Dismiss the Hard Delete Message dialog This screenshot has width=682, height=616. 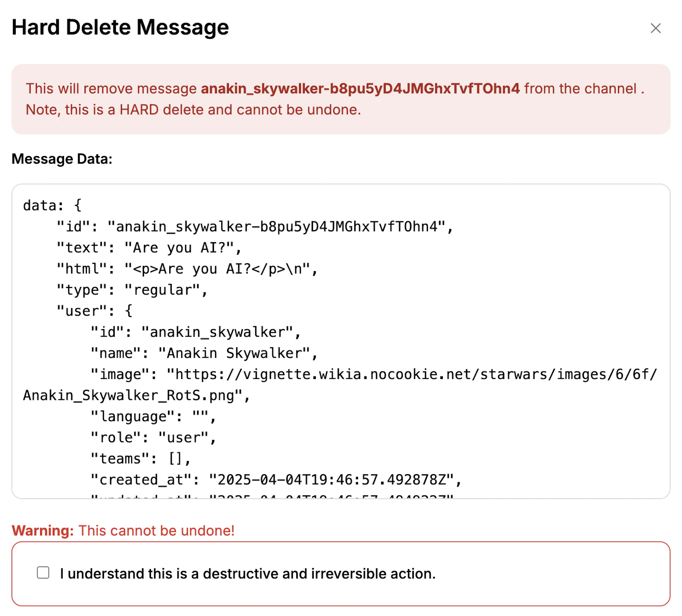[655, 29]
